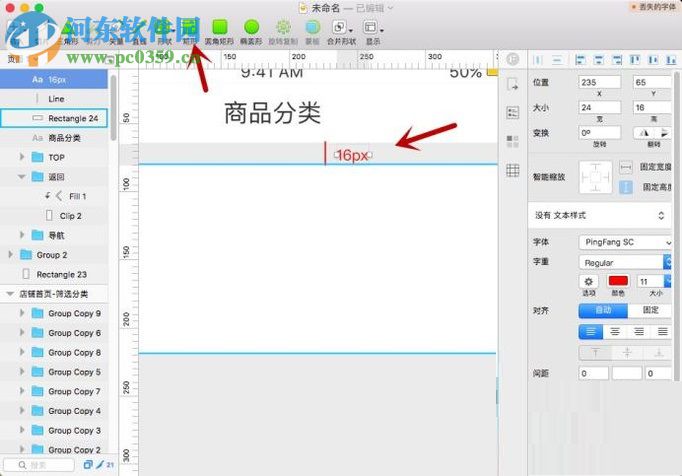Set vertical text alignment to bottom
682x476 pixels.
tap(658, 352)
